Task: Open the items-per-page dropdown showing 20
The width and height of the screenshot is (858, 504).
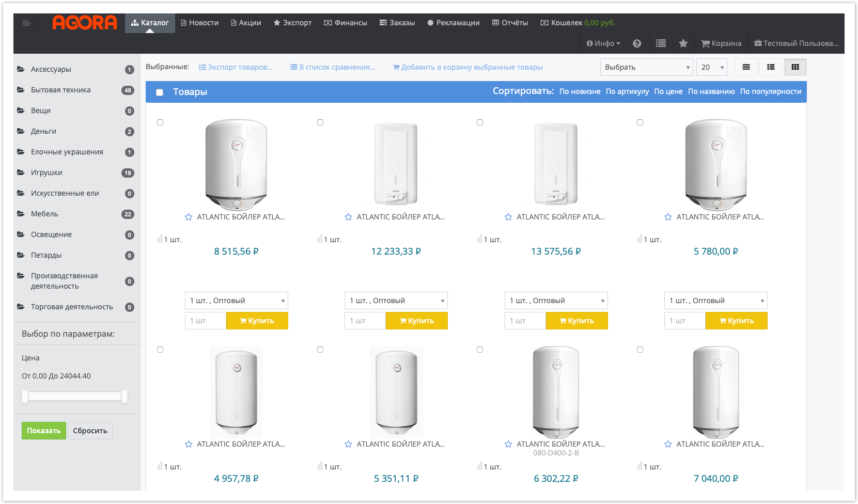Action: point(712,67)
